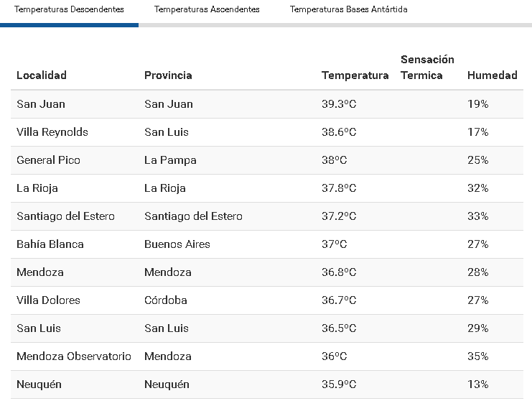Select Santiago del Estero locality cell
The image size is (532, 401).
click(x=65, y=216)
